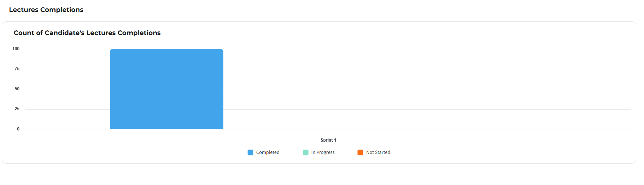Select the Sprint 1 x-axis label
644x185 pixels.
(328, 140)
